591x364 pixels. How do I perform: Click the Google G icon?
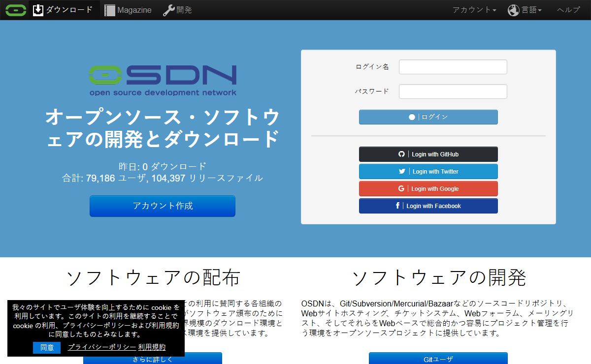[x=401, y=188]
